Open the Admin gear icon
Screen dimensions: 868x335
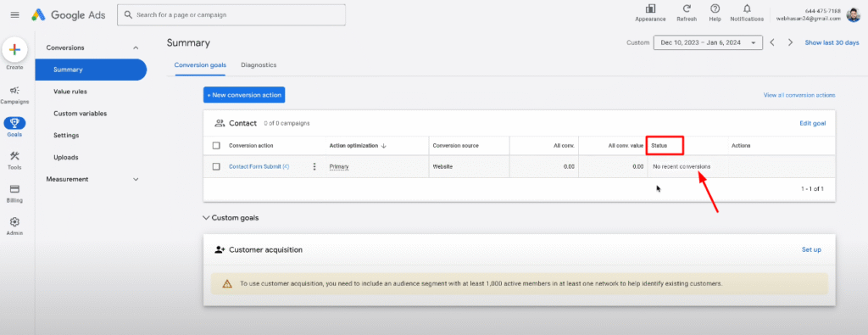click(15, 221)
